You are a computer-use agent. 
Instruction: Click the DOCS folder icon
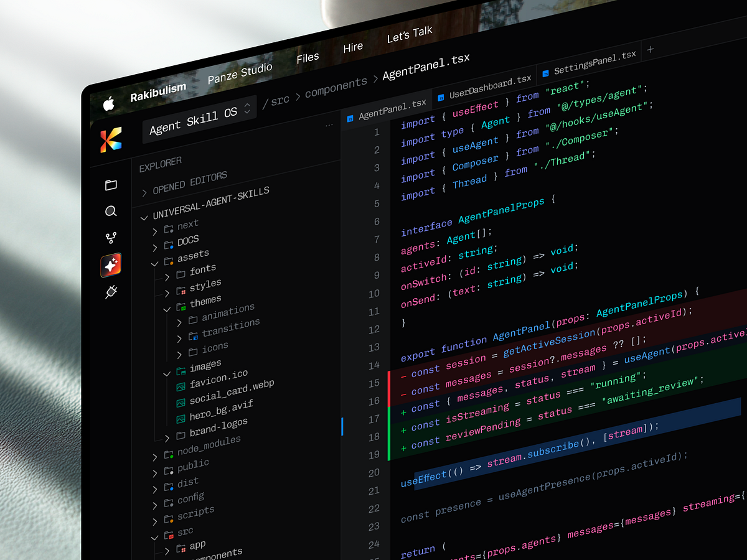pyautogui.click(x=168, y=245)
